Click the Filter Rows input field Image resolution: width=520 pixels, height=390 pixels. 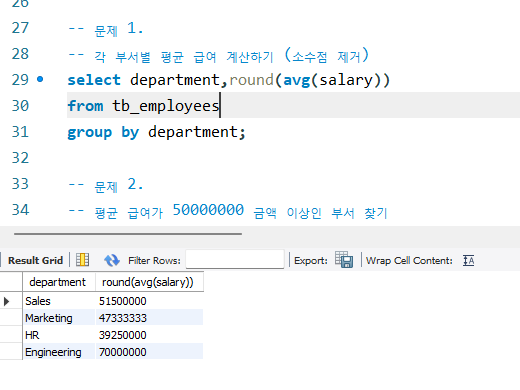coord(235,259)
